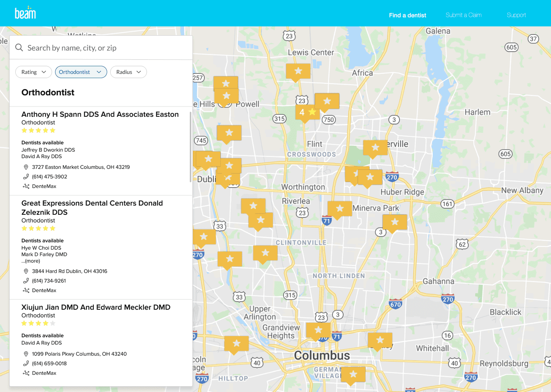This screenshot has width=551, height=392.
Task: Open the Support page
Action: (516, 15)
